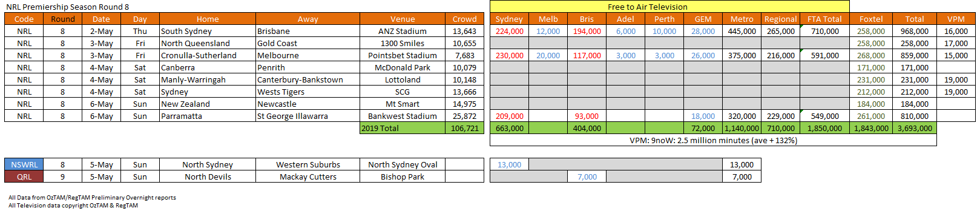Click the 'Parramatta' home team cell
The height and width of the screenshot is (219, 980).
208,116
